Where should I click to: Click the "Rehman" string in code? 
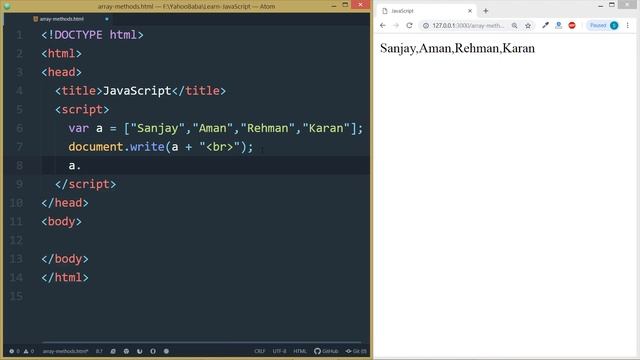(268, 128)
